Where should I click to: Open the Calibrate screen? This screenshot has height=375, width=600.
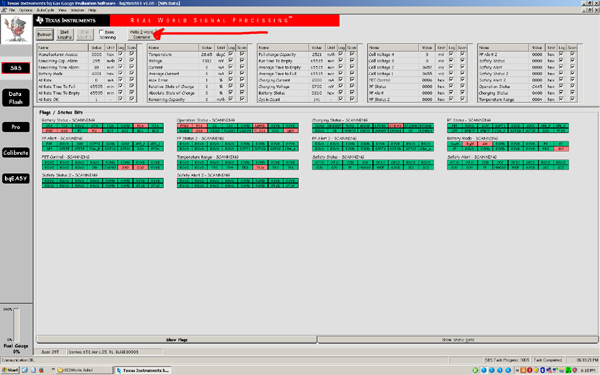(x=16, y=153)
